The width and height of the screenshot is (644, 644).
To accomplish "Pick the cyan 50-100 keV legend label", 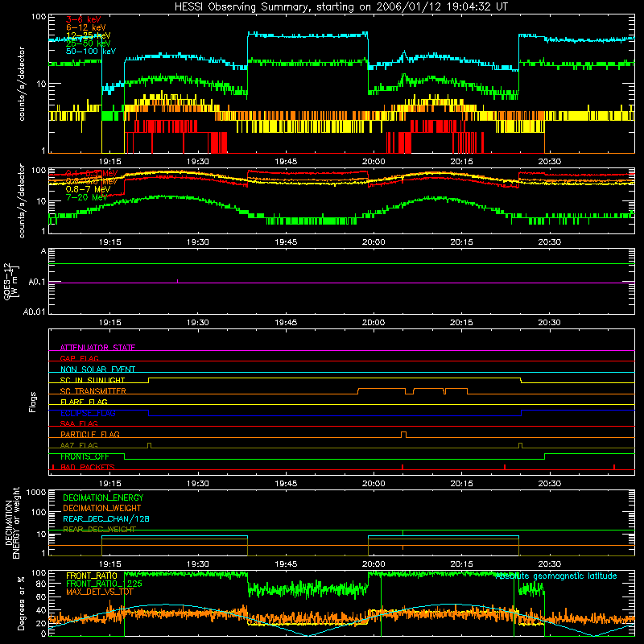I will click(91, 52).
